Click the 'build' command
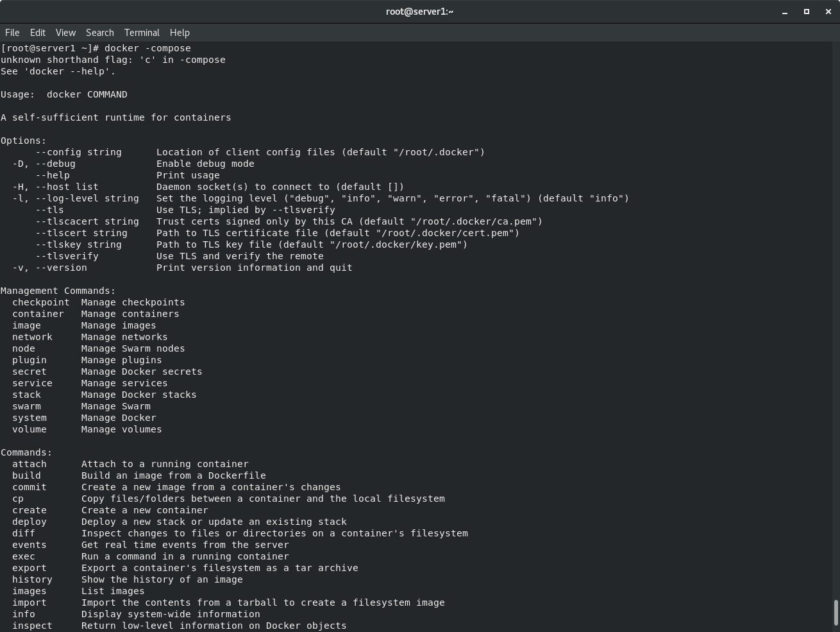This screenshot has width=840, height=632. click(x=26, y=475)
